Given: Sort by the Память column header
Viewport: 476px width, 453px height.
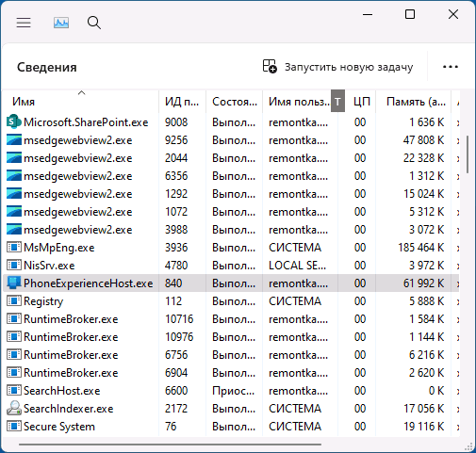Looking at the screenshot, I should tap(414, 102).
